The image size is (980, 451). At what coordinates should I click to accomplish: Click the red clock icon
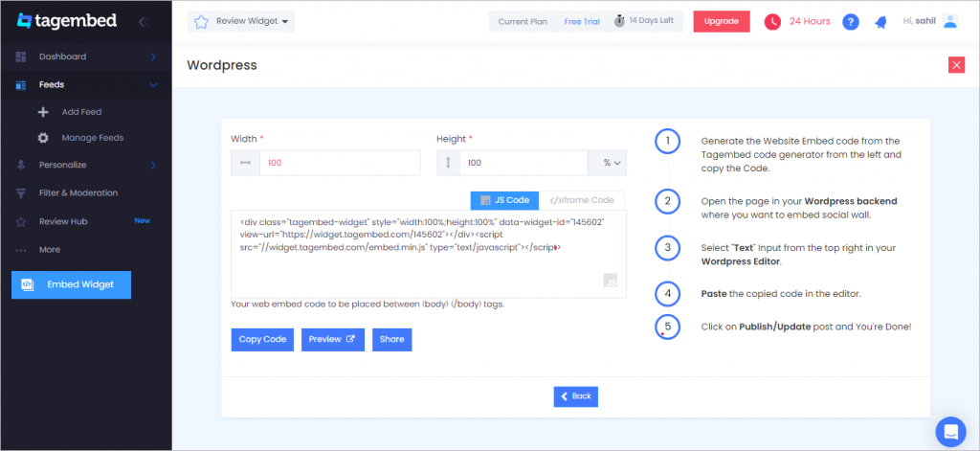(772, 22)
